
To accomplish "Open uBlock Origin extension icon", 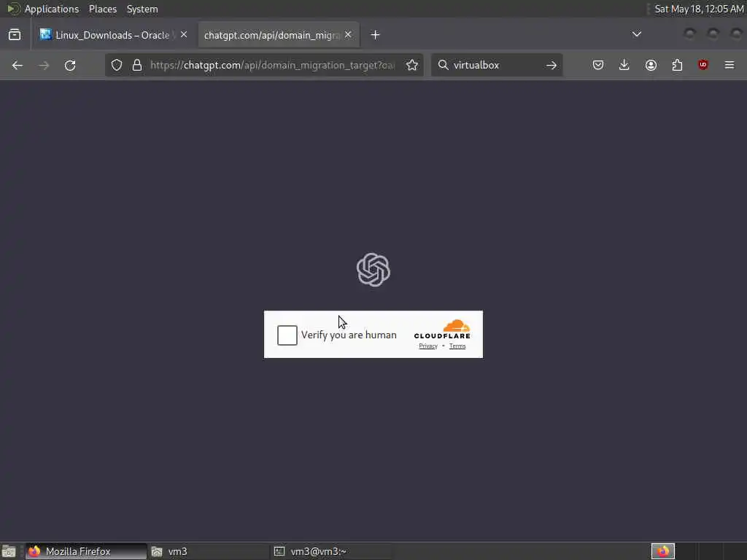I will point(703,65).
